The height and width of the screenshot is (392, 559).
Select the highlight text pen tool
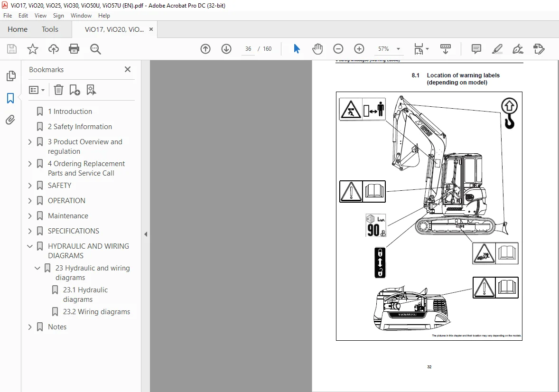(x=497, y=49)
